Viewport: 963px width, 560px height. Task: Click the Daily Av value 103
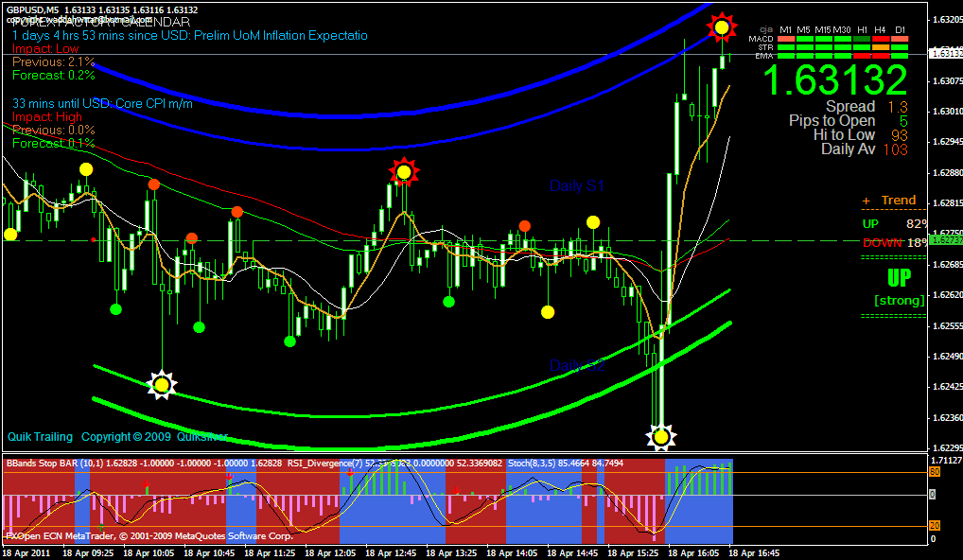tap(896, 149)
